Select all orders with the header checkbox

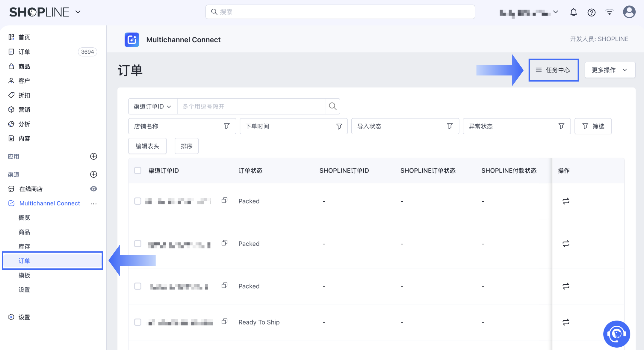tap(138, 170)
